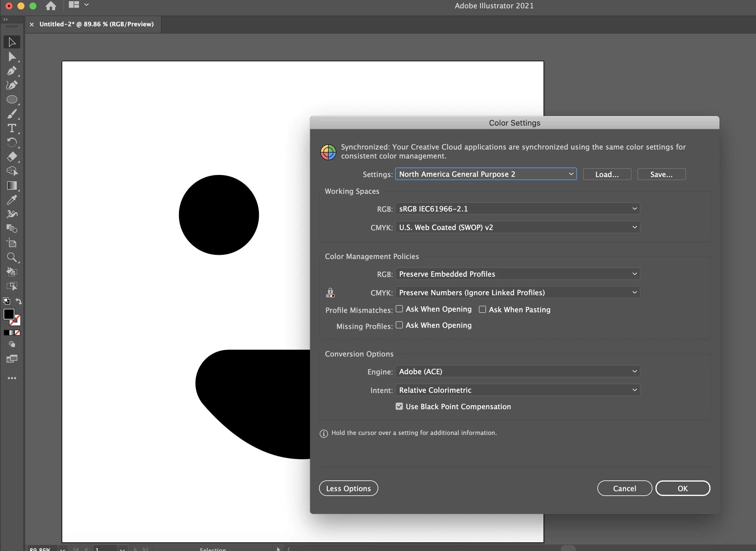Select the Ellipse tool
The width and height of the screenshot is (756, 551).
(12, 99)
